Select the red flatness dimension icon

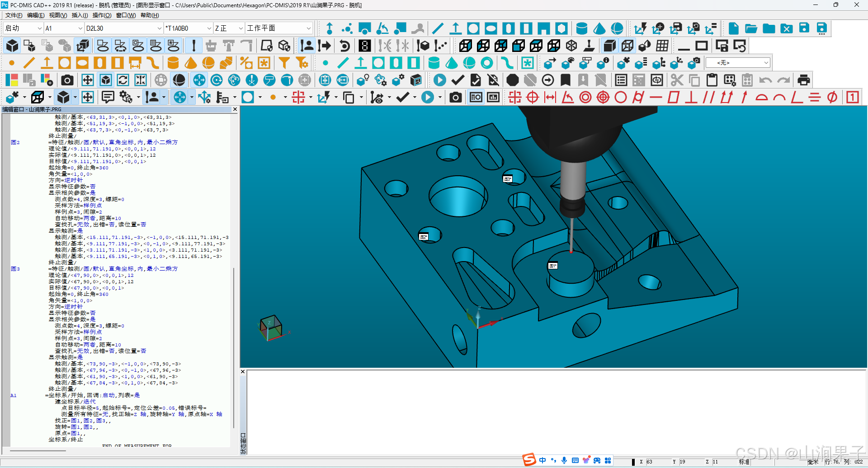point(673,97)
